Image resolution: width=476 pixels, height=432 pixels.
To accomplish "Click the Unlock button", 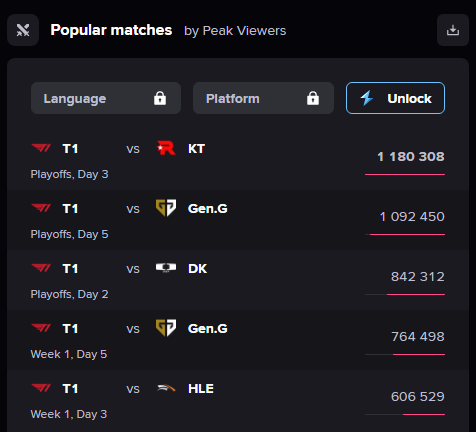I will pos(395,98).
